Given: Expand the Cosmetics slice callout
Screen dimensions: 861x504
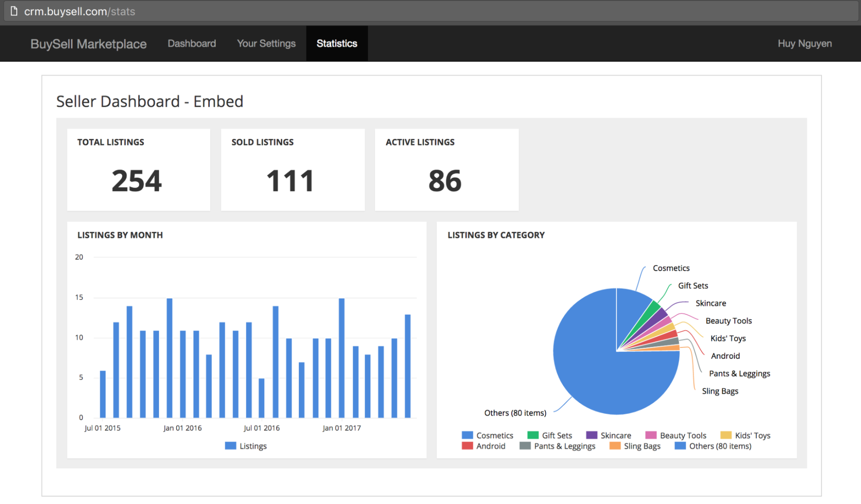Looking at the screenshot, I should 671,268.
